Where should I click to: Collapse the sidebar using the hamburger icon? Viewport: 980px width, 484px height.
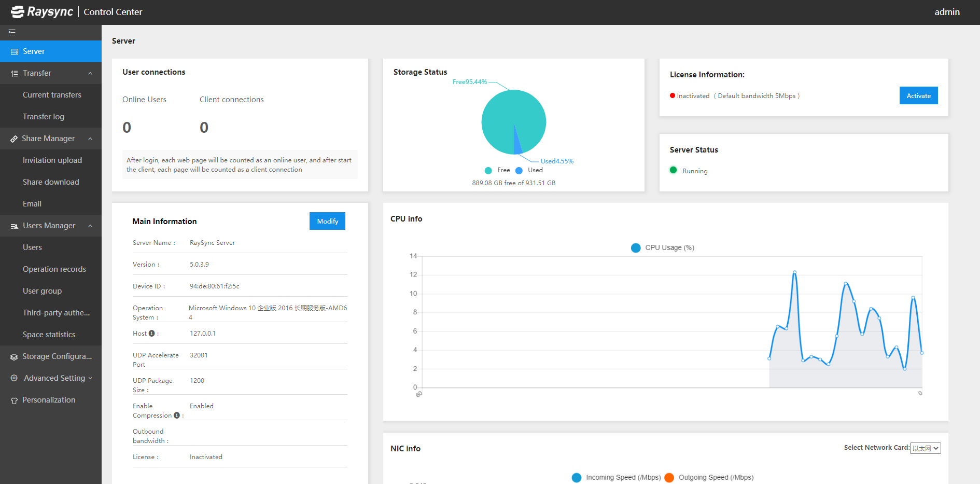pos(12,32)
